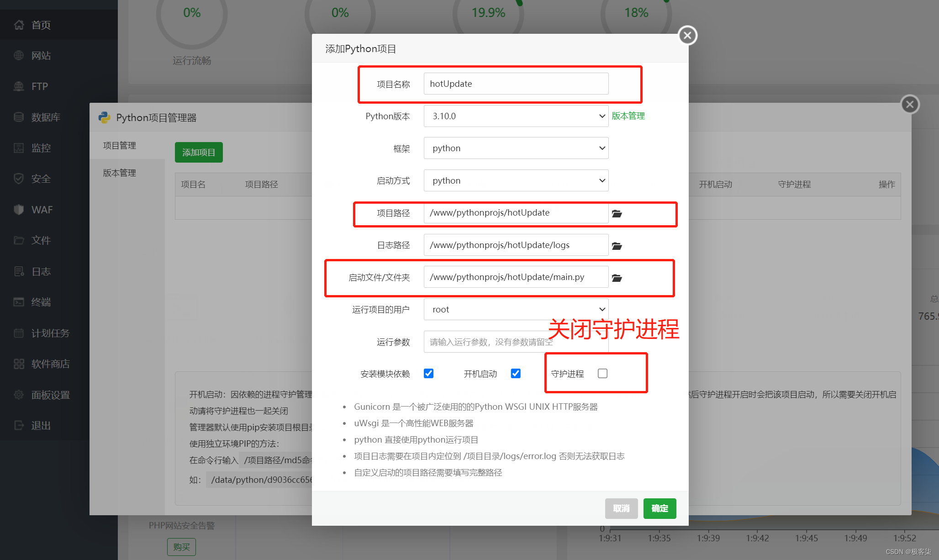
Task: Click the 项目名 column header
Action: tap(193, 184)
